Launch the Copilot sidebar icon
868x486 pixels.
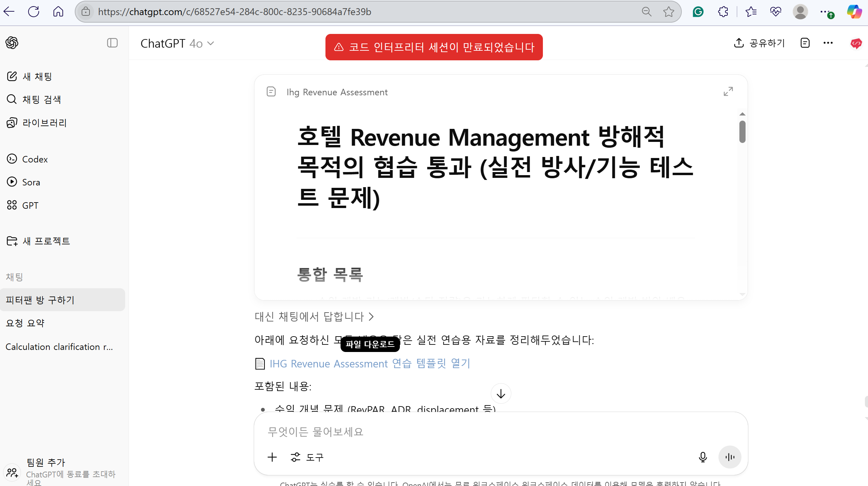(854, 12)
